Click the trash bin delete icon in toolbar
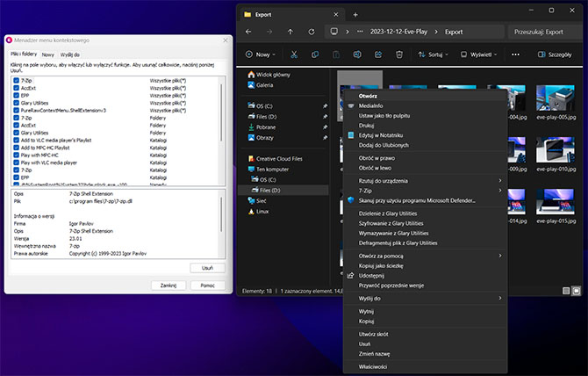The image size is (588, 376). [x=399, y=54]
